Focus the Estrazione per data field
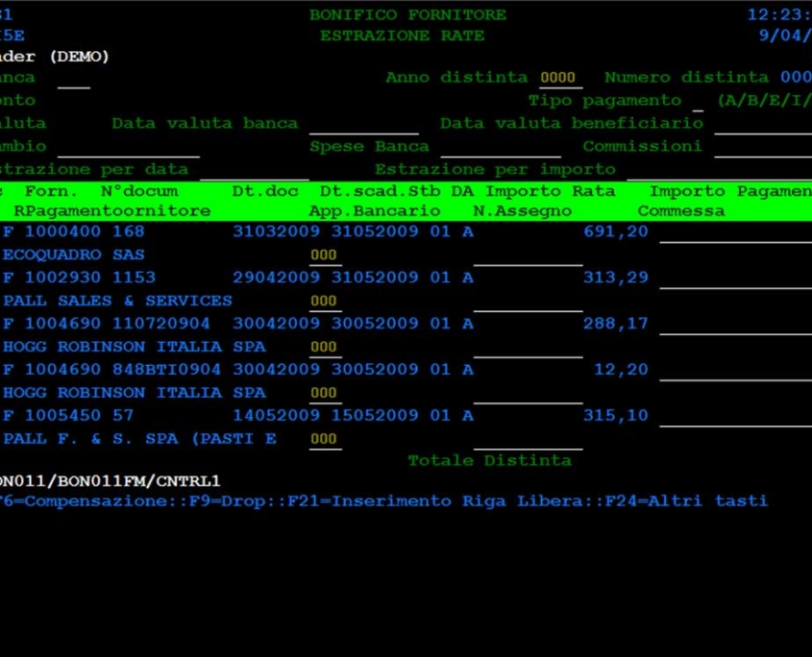 (x=255, y=170)
